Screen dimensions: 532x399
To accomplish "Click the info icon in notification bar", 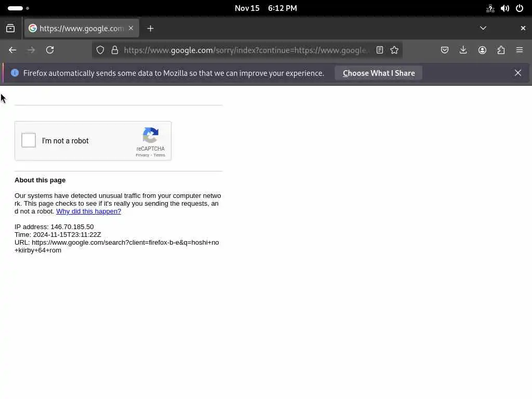I will click(15, 73).
